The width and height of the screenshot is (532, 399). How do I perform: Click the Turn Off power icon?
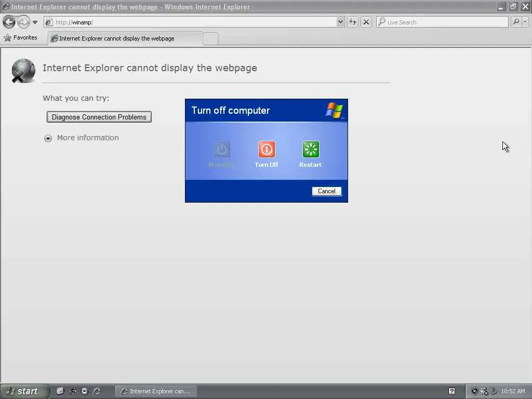point(267,149)
